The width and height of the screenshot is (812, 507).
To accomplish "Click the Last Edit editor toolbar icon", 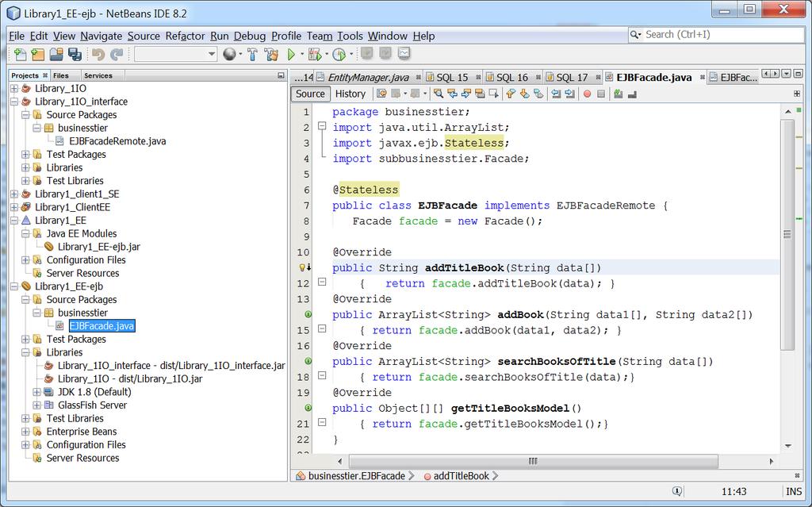I will pyautogui.click(x=382, y=94).
